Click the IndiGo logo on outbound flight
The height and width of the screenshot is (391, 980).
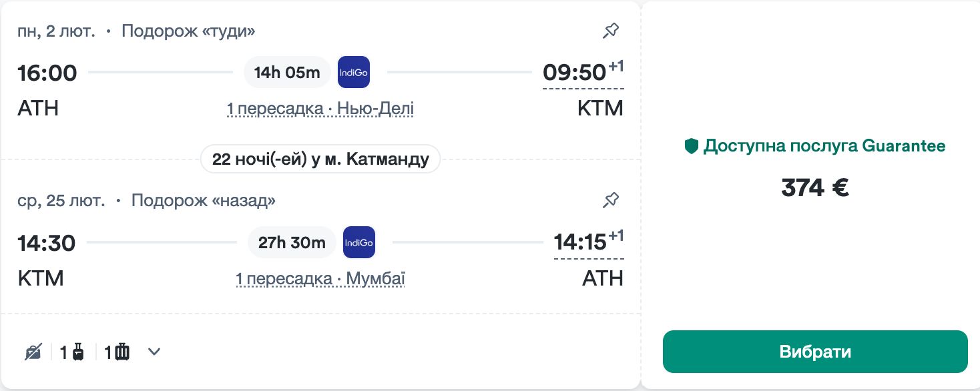[353, 72]
